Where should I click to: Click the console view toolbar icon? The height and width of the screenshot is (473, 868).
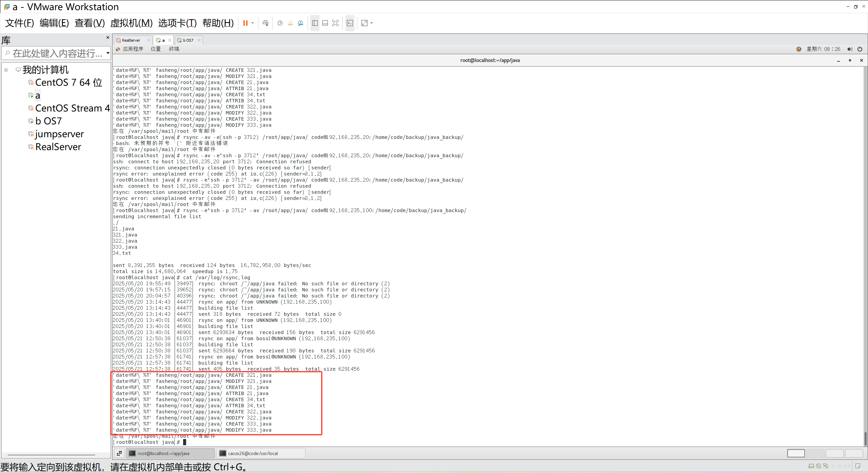(x=350, y=23)
